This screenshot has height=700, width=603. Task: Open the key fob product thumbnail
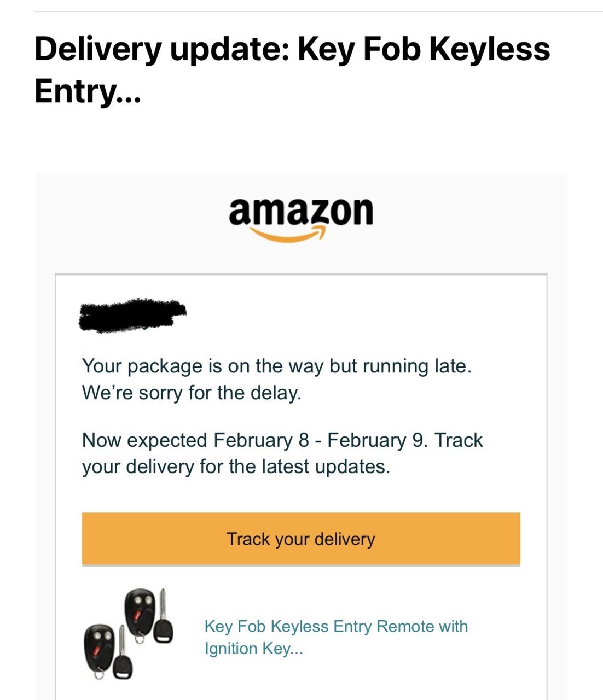pos(128,634)
